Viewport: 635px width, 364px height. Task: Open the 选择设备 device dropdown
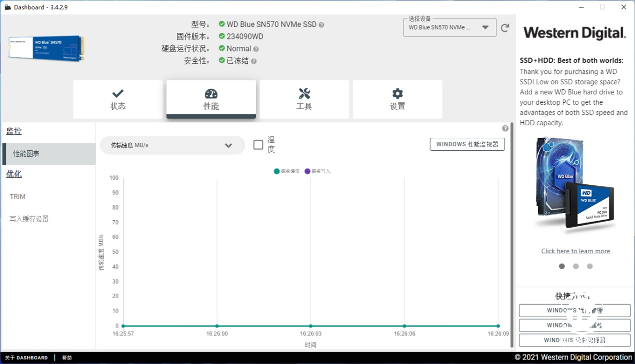(x=449, y=27)
